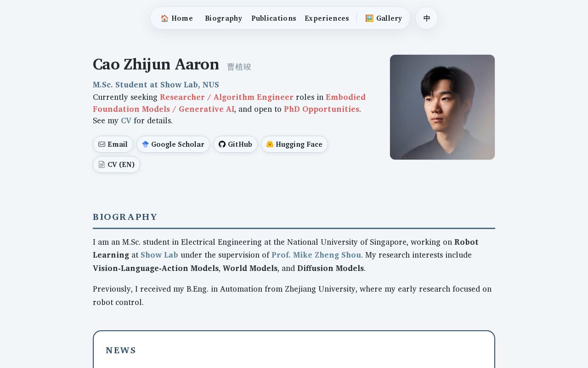
Task: Open the Biography nav item
Action: point(224,18)
